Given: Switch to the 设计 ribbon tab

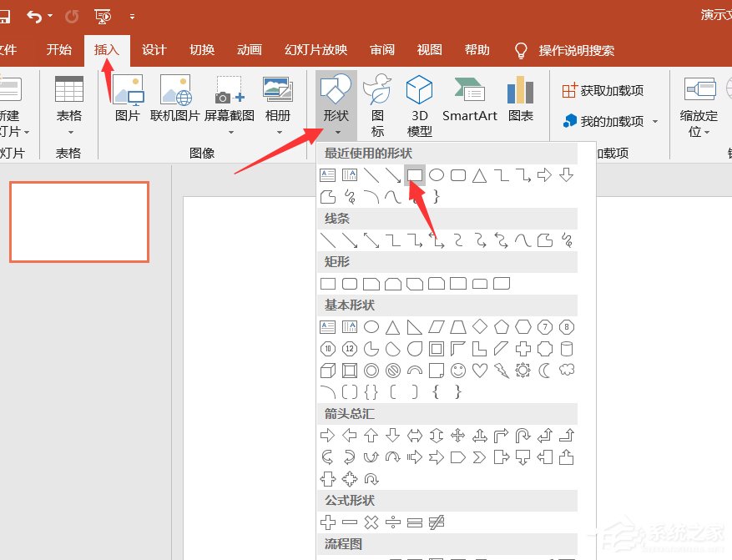Looking at the screenshot, I should (x=154, y=49).
